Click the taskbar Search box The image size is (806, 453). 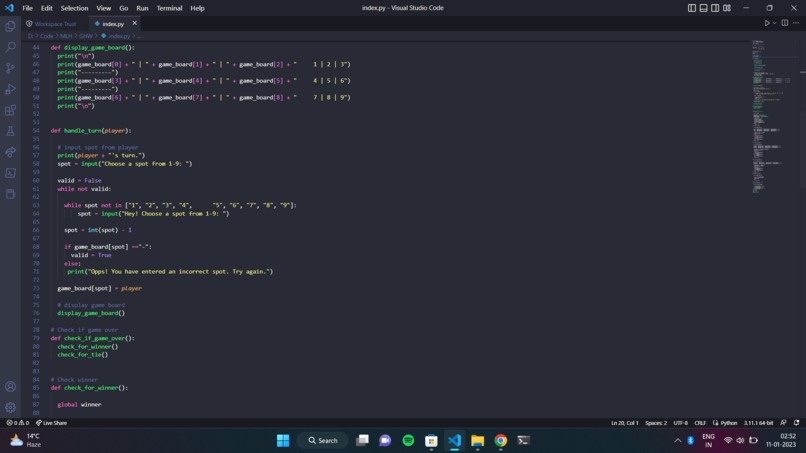(323, 440)
